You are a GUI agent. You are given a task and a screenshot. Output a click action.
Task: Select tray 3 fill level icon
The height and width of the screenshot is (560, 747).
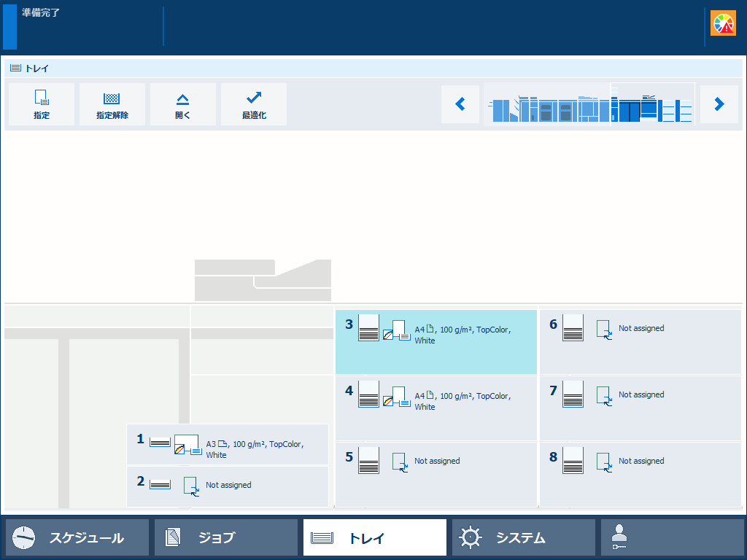368,327
